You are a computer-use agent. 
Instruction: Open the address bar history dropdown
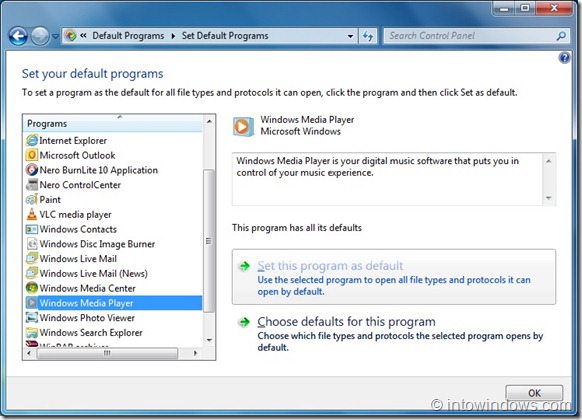coord(350,36)
